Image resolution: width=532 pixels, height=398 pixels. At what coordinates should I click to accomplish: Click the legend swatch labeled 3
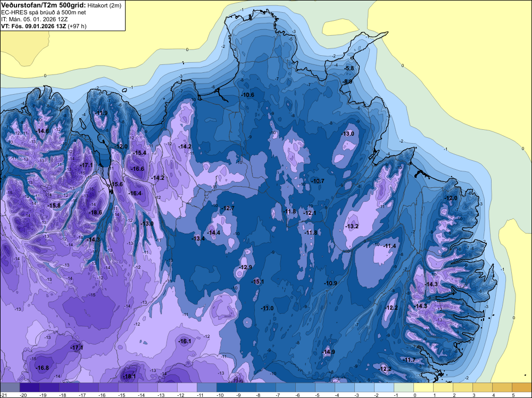(482, 387)
